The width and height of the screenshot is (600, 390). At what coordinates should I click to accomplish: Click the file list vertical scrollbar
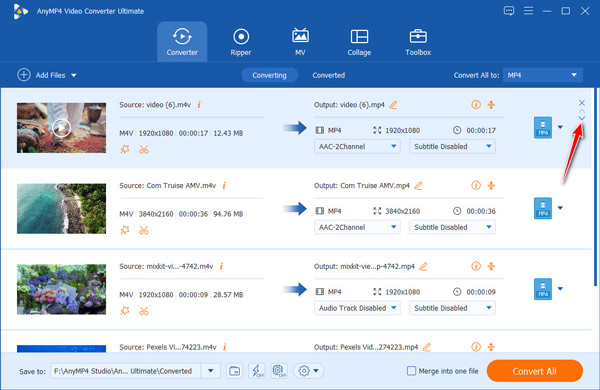pyautogui.click(x=595, y=187)
